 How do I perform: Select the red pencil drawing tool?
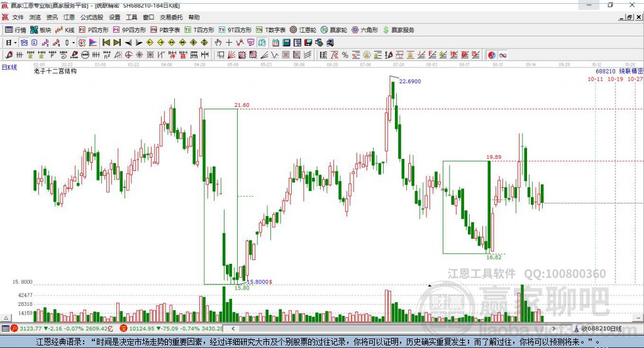(x=9, y=55)
